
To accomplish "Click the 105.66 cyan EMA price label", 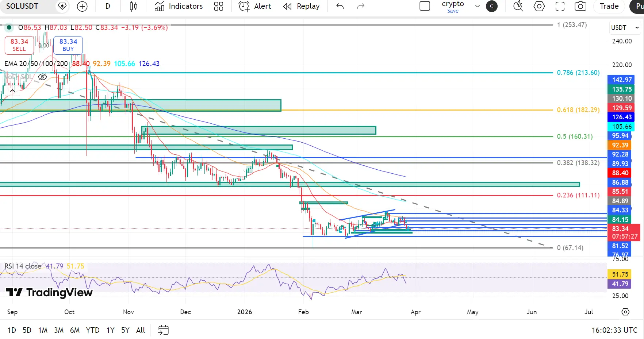I will click(621, 127).
